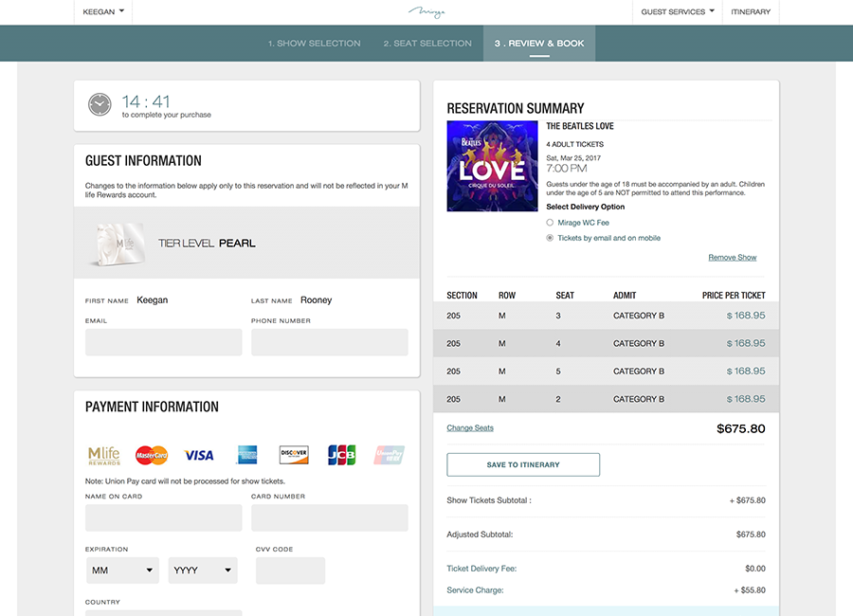Screen dimensions: 853x616
Task: Click the seat 2 ticket row
Action: 606,399
